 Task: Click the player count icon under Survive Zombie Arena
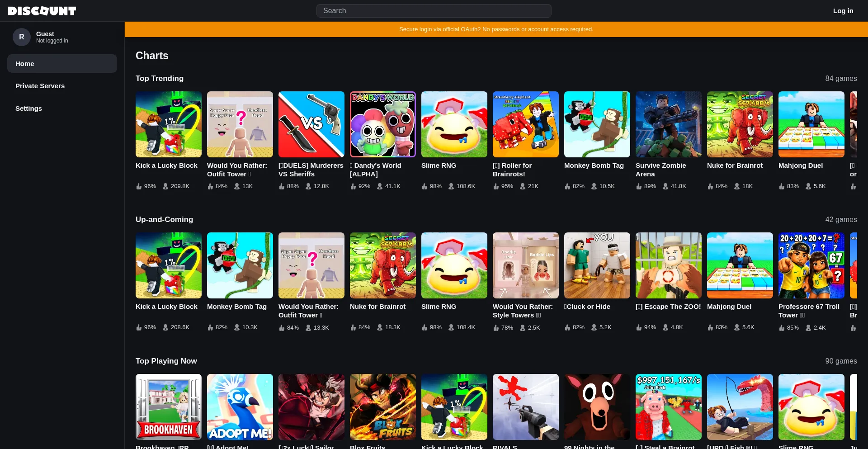pyautogui.click(x=665, y=186)
